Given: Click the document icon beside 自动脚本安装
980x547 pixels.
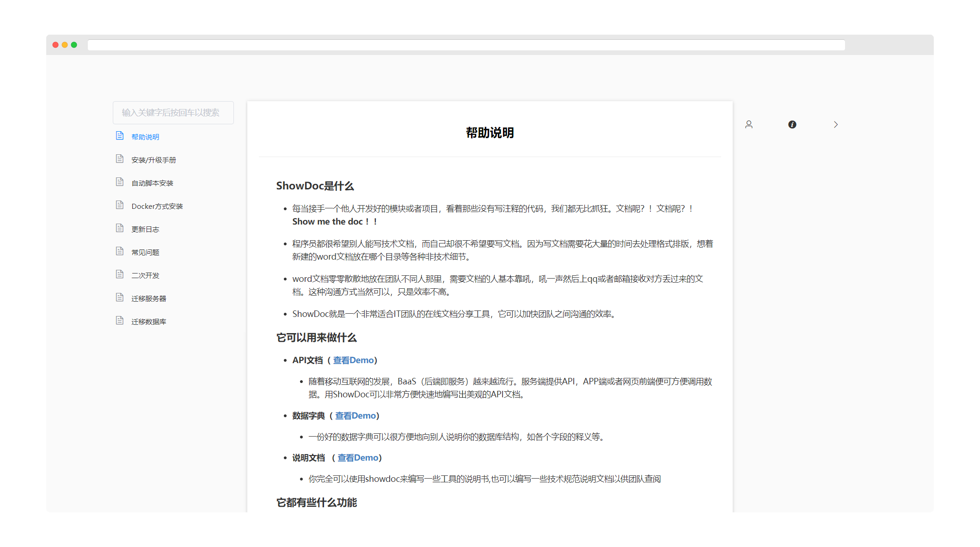Looking at the screenshot, I should point(120,182).
